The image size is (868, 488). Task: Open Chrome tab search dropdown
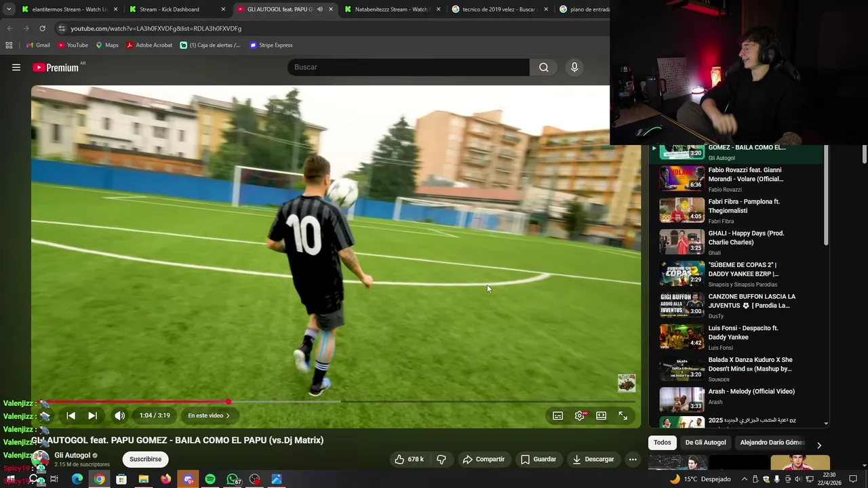click(9, 9)
